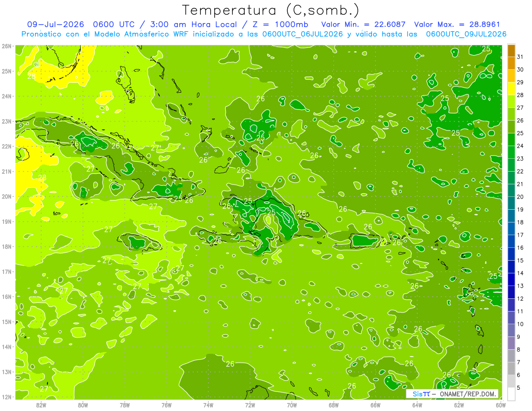This screenshot has height=411, width=532.
Task: Click the colorbar swatch between 24 and 25
Action: (x=511, y=140)
